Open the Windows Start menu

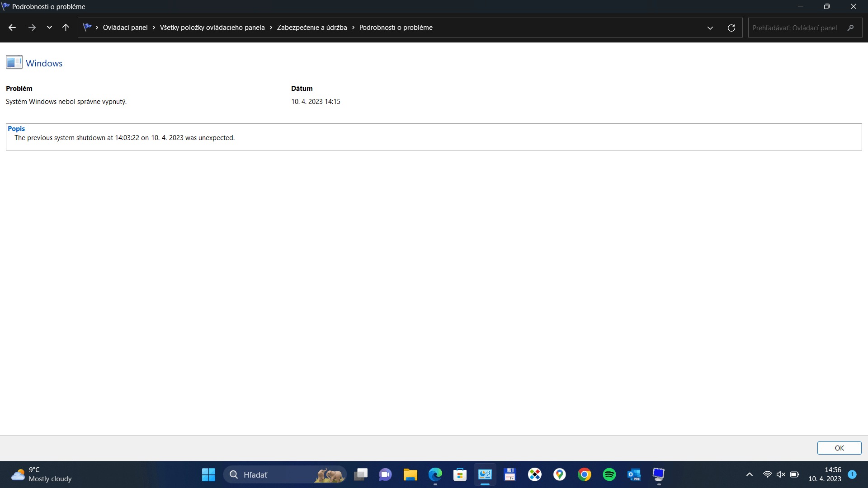click(208, 474)
